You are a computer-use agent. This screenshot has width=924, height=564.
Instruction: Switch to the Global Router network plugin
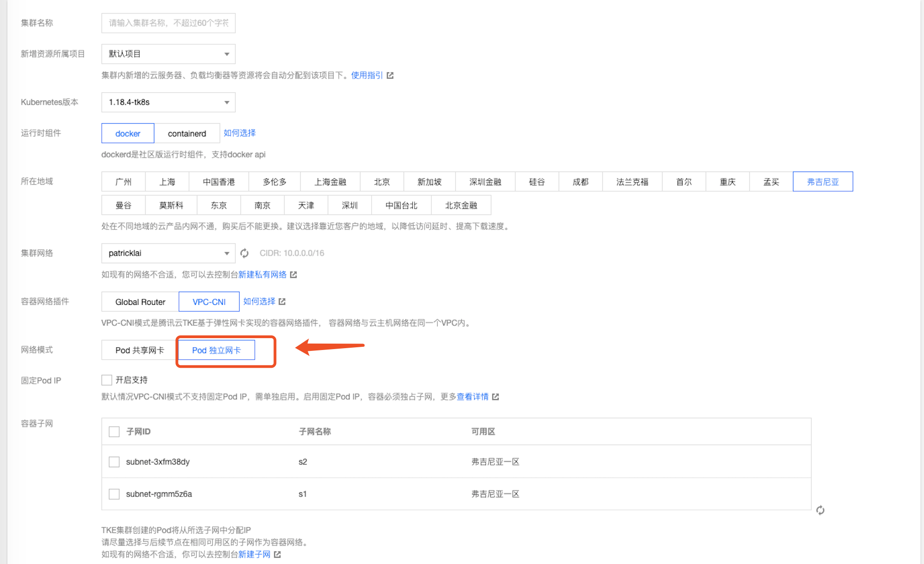point(140,302)
